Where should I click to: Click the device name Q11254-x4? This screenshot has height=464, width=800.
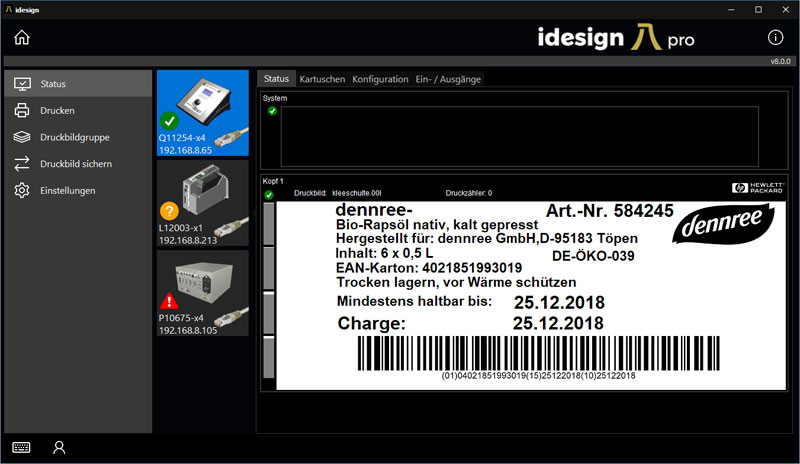click(182, 138)
